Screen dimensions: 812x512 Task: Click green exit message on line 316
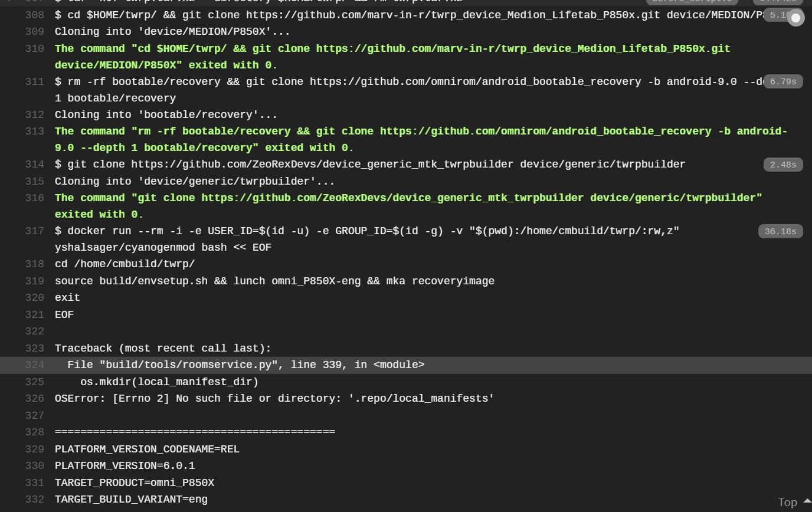[408, 206]
